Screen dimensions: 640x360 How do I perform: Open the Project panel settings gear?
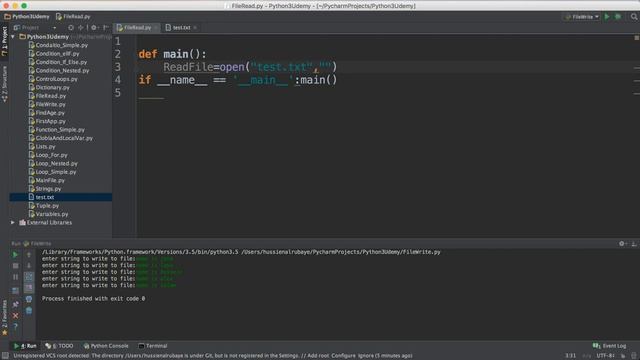pos(94,27)
